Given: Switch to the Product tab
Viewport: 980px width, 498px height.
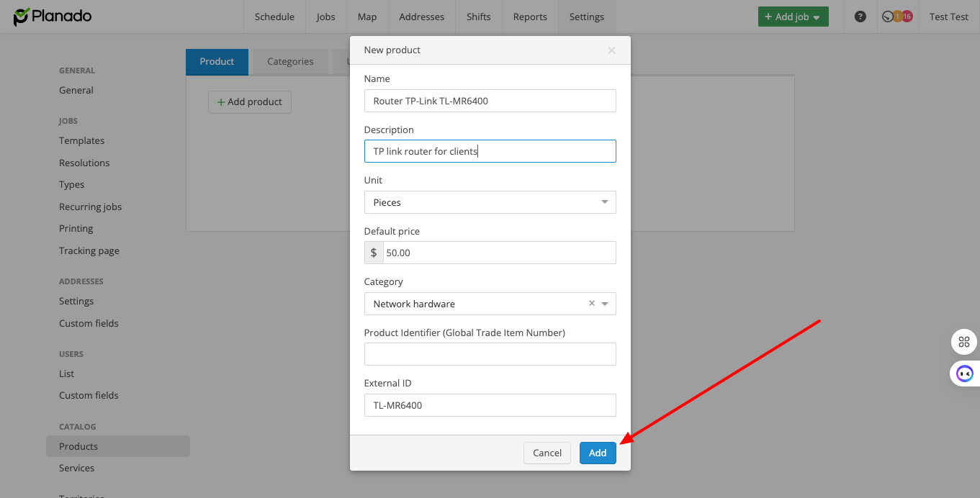Looking at the screenshot, I should 217,62.
